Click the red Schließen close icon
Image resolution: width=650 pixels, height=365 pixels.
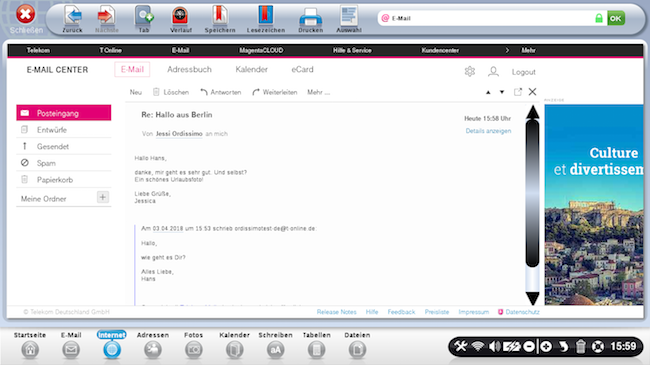(25, 15)
